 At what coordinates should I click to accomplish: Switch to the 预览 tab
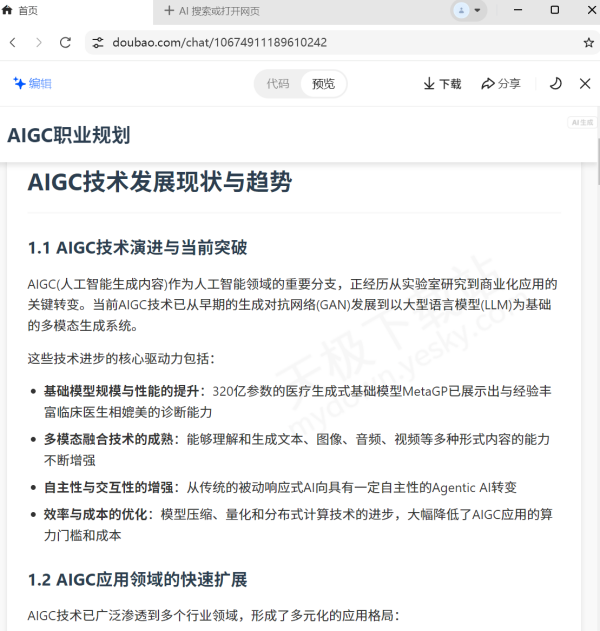pos(324,84)
